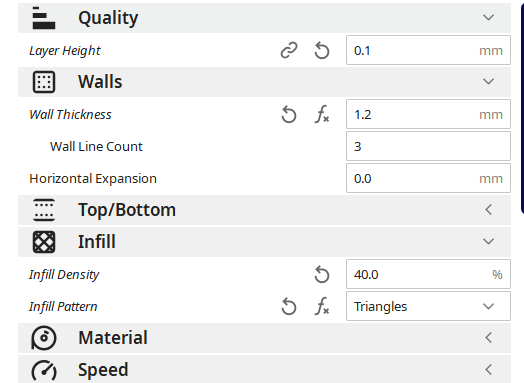Revert the Infill Pattern setting
524x383 pixels.
289,306
